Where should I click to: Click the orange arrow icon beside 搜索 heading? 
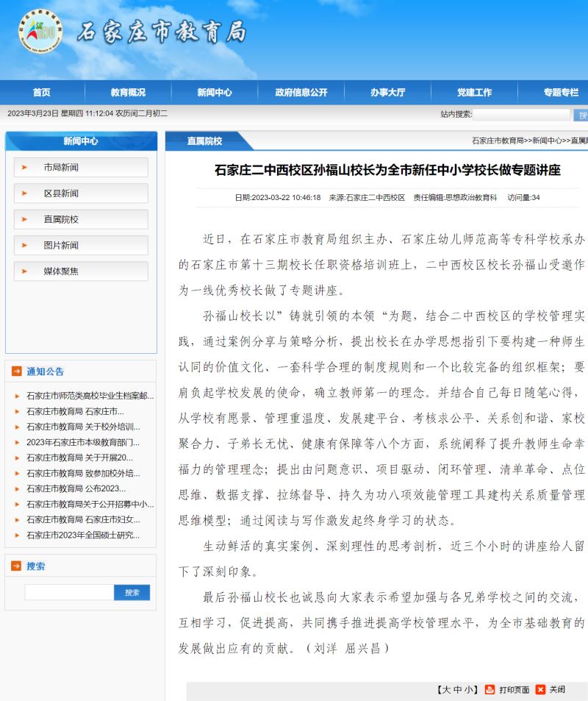click(x=16, y=566)
